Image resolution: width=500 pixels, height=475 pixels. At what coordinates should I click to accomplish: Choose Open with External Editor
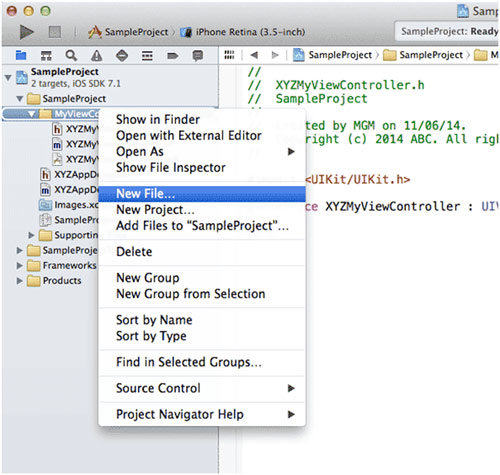click(202, 136)
